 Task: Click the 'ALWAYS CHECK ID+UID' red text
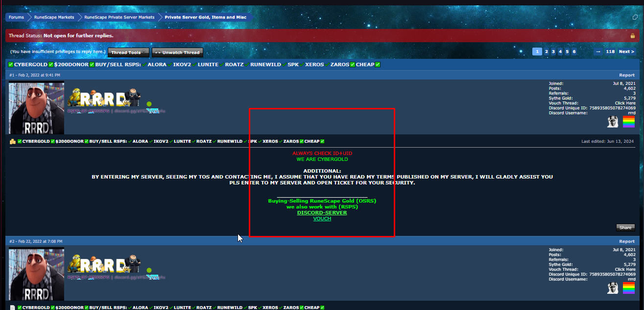[x=322, y=154]
